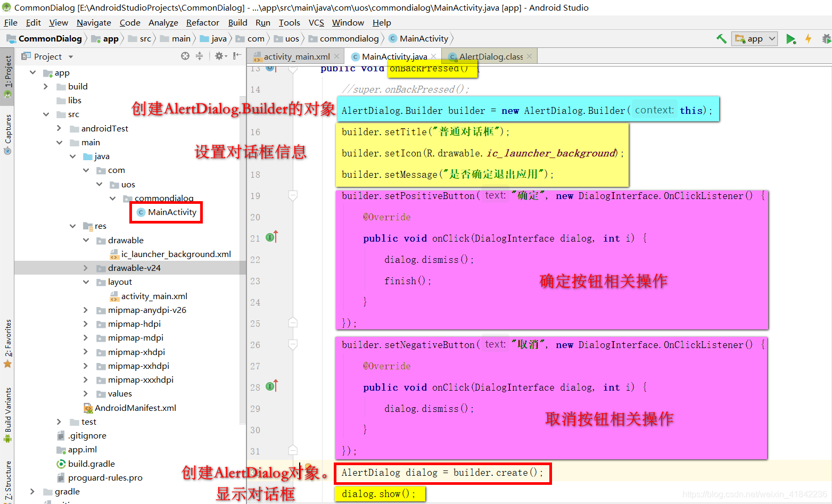This screenshot has height=504, width=832.
Task: Close the AlertDialog.class tab
Action: 529,56
